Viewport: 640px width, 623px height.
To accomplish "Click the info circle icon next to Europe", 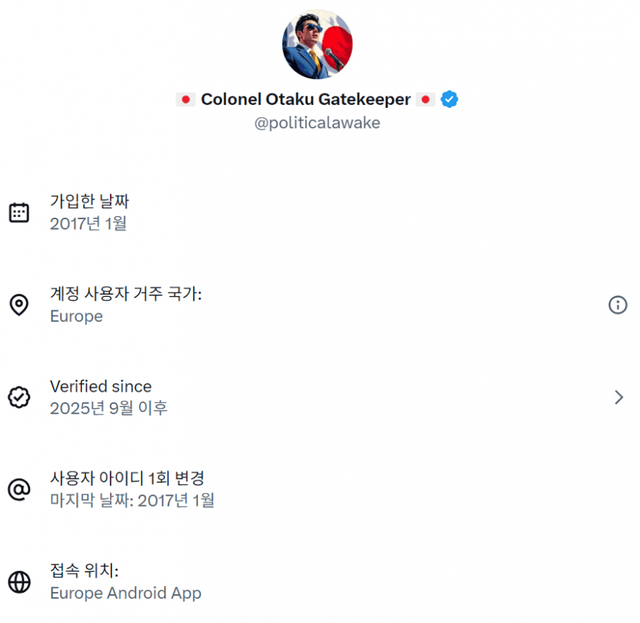I will [x=618, y=305].
